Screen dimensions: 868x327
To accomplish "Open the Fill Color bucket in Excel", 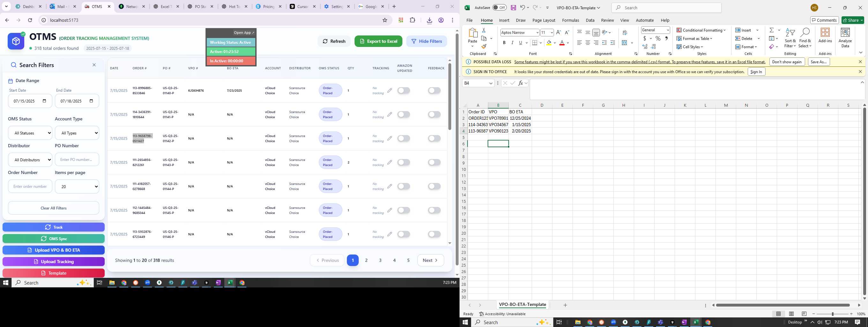I will [549, 43].
